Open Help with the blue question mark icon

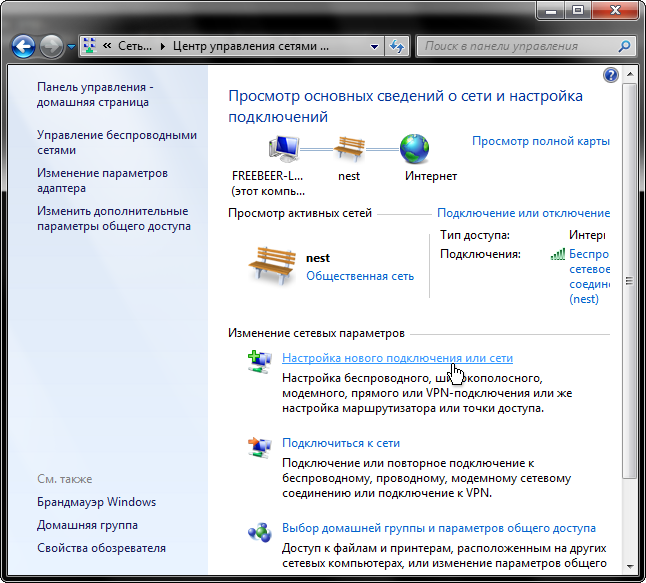[611, 75]
